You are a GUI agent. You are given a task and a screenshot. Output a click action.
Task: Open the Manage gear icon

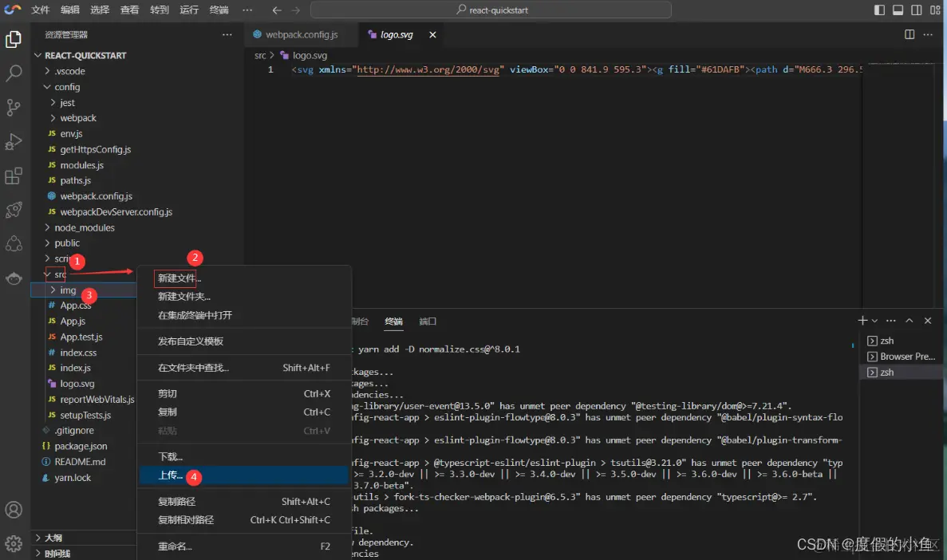click(x=14, y=543)
